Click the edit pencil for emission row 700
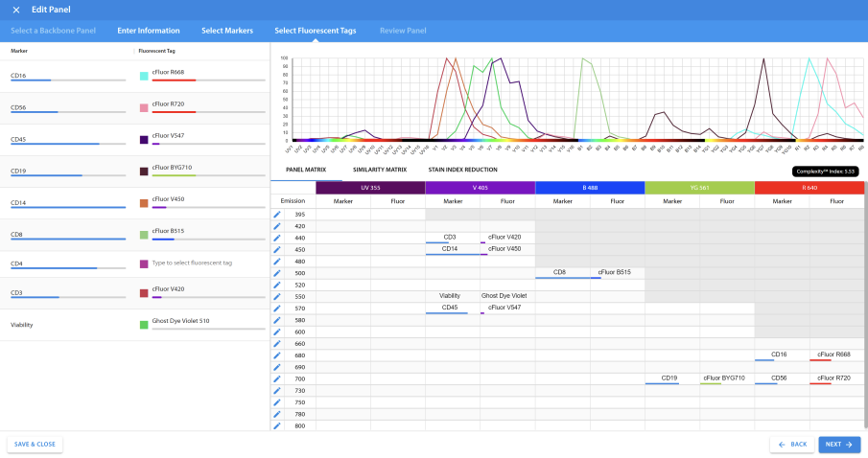Viewport: 868px width, 458px height. pyautogui.click(x=277, y=379)
